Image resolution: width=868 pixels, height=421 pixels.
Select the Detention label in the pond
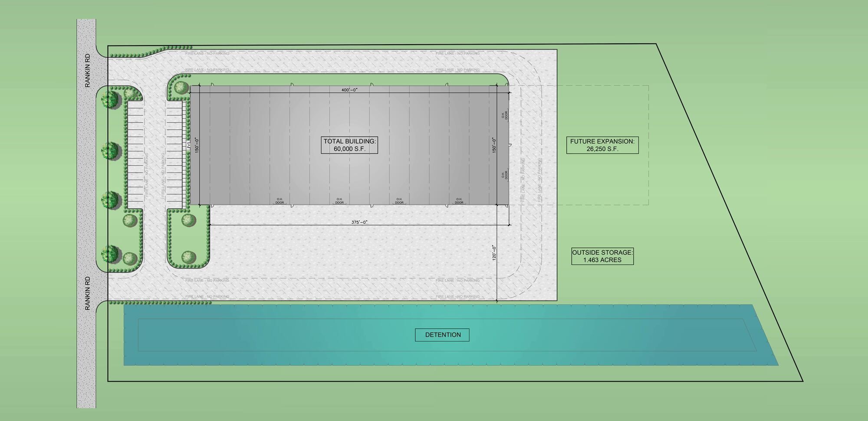442,335
